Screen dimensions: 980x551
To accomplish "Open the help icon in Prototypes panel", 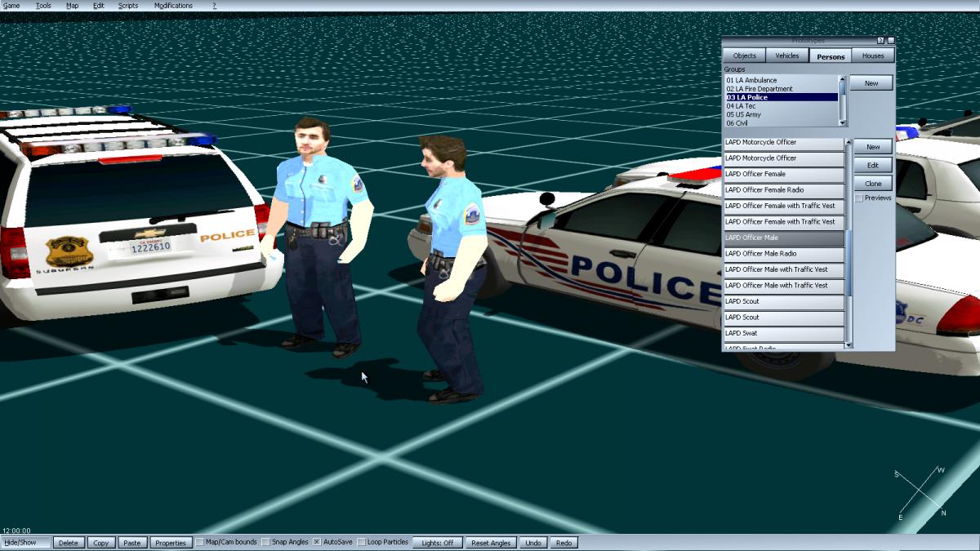I will pyautogui.click(x=880, y=40).
